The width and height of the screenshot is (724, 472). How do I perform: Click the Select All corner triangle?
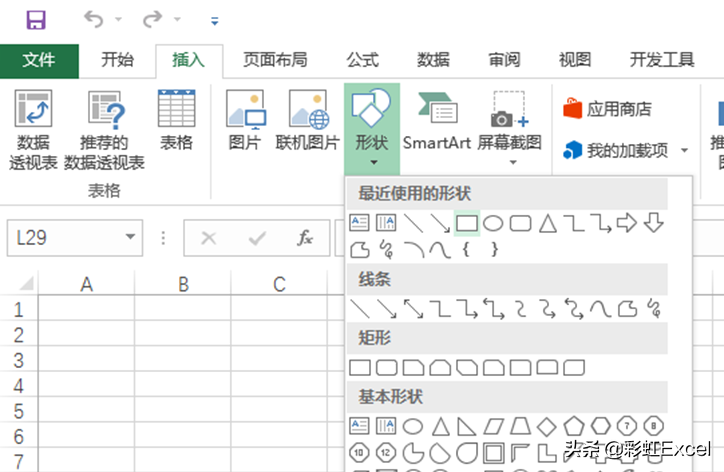tap(26, 283)
